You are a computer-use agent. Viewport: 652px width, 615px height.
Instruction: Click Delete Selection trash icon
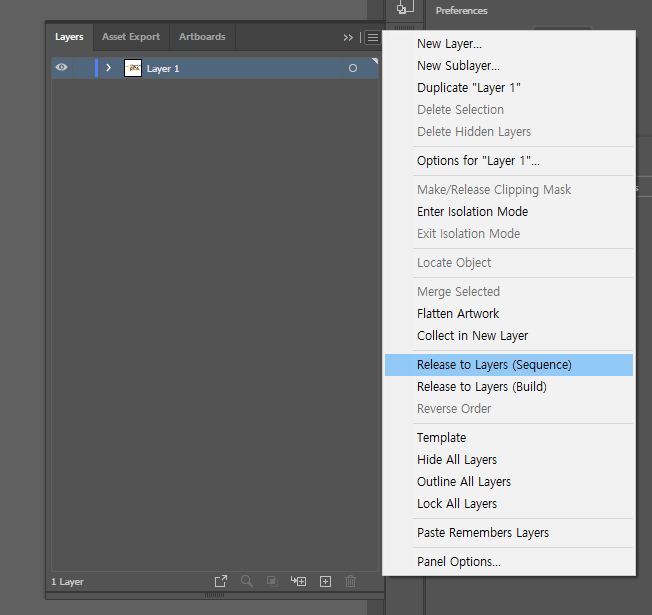pyautogui.click(x=351, y=581)
